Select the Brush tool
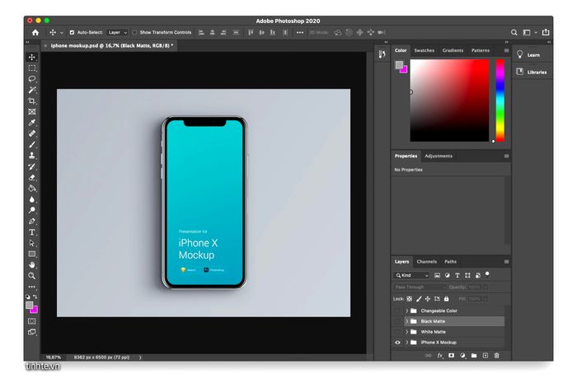Viewport: 577px width, 392px height. click(x=32, y=144)
